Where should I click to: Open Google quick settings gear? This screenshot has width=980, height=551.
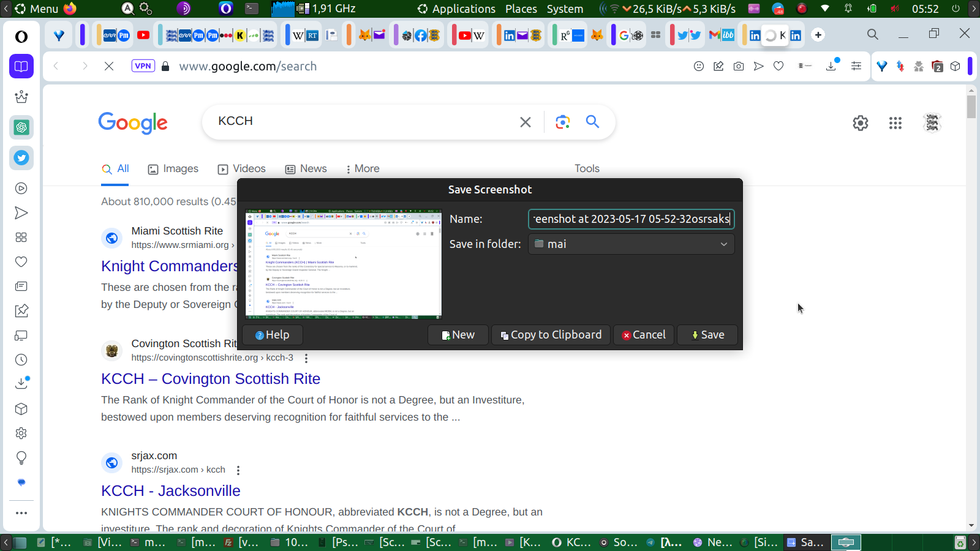pos(861,123)
